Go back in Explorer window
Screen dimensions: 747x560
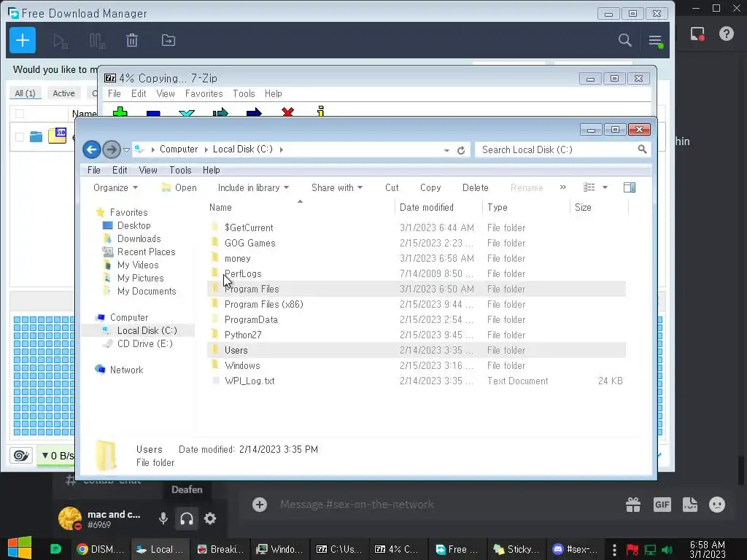(x=91, y=149)
